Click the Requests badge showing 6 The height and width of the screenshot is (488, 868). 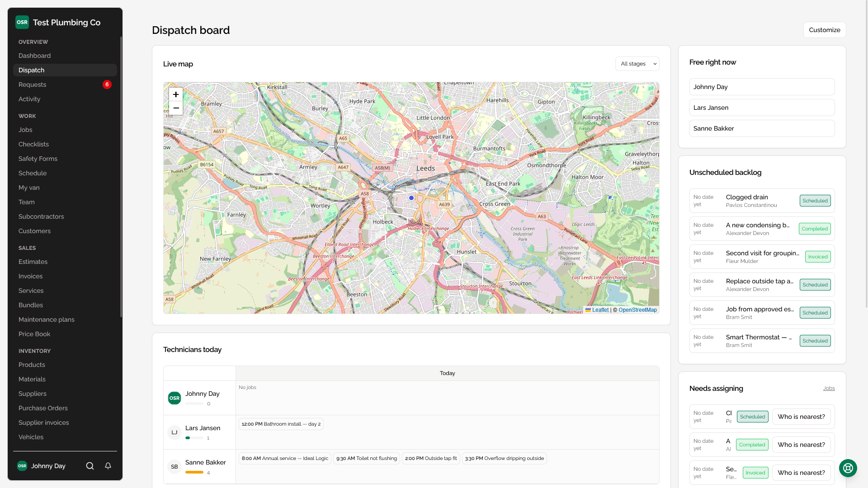coord(107,84)
